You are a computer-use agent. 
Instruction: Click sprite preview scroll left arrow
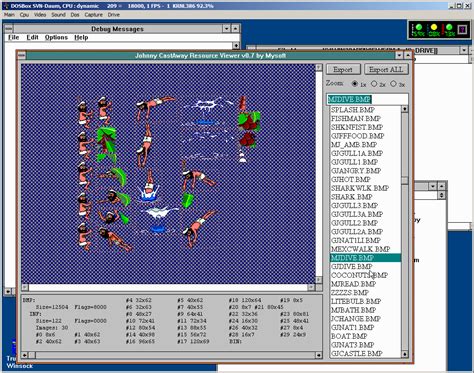pos(25,287)
